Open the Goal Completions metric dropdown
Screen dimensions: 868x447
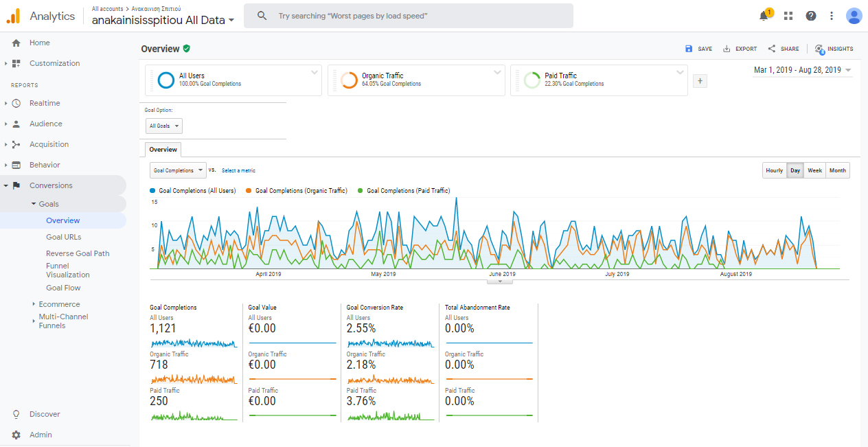[x=177, y=170]
